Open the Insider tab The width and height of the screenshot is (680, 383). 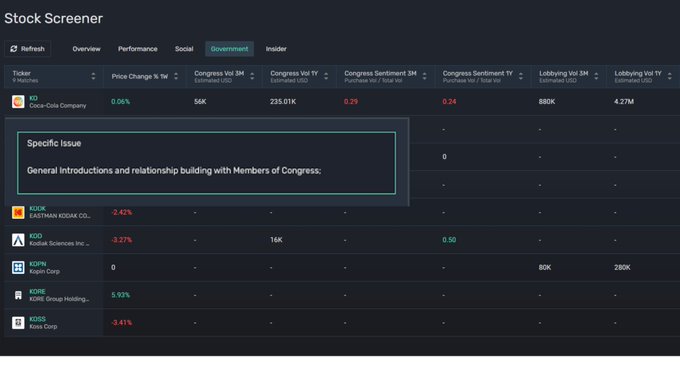[276, 49]
